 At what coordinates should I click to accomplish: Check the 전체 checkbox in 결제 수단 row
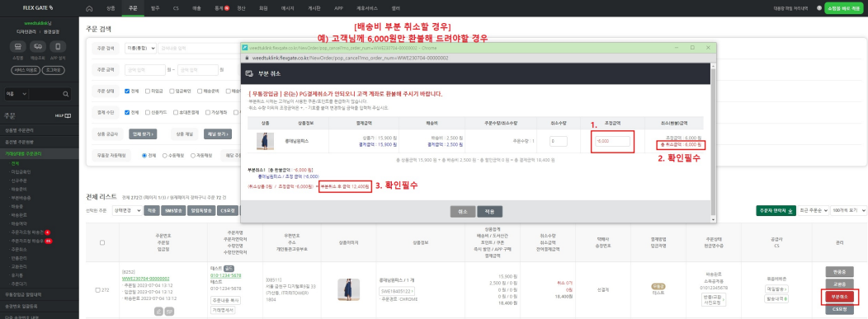click(x=127, y=112)
